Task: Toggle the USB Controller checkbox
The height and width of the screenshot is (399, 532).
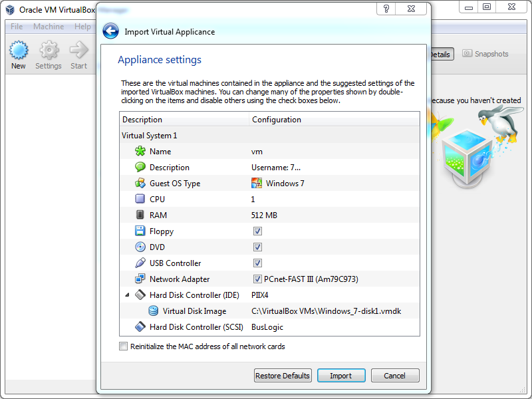Action: 257,263
